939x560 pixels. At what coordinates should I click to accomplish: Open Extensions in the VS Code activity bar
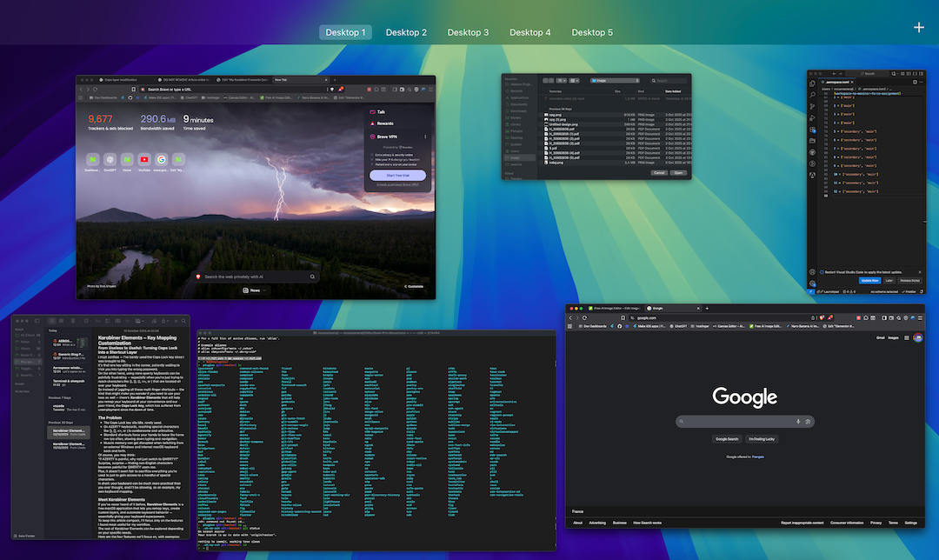pos(812,130)
